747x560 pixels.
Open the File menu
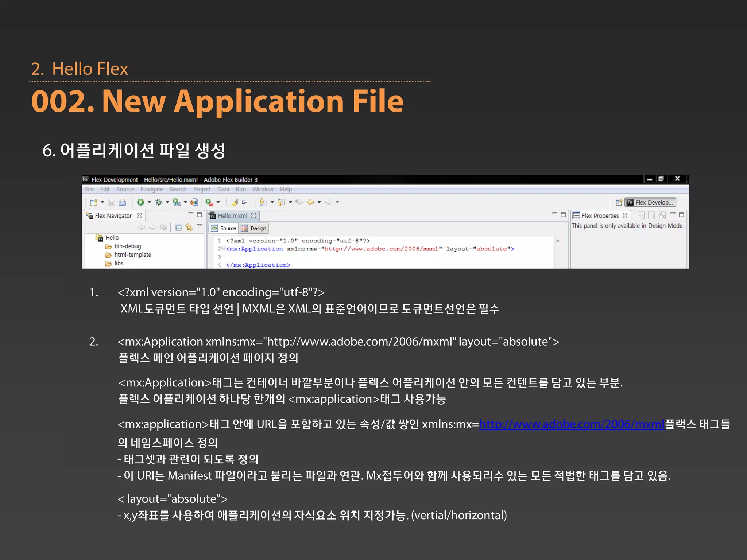89,189
